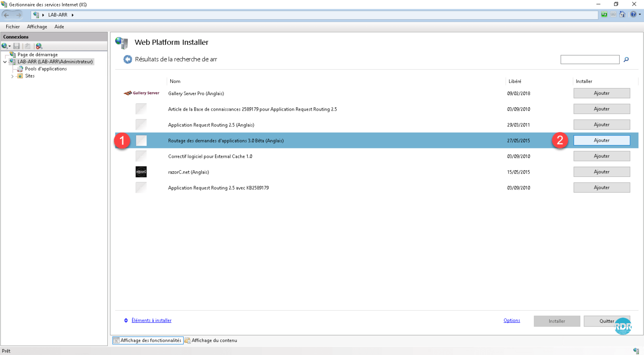Click the arrow after LAB-ARR in the address bar

(x=73, y=15)
